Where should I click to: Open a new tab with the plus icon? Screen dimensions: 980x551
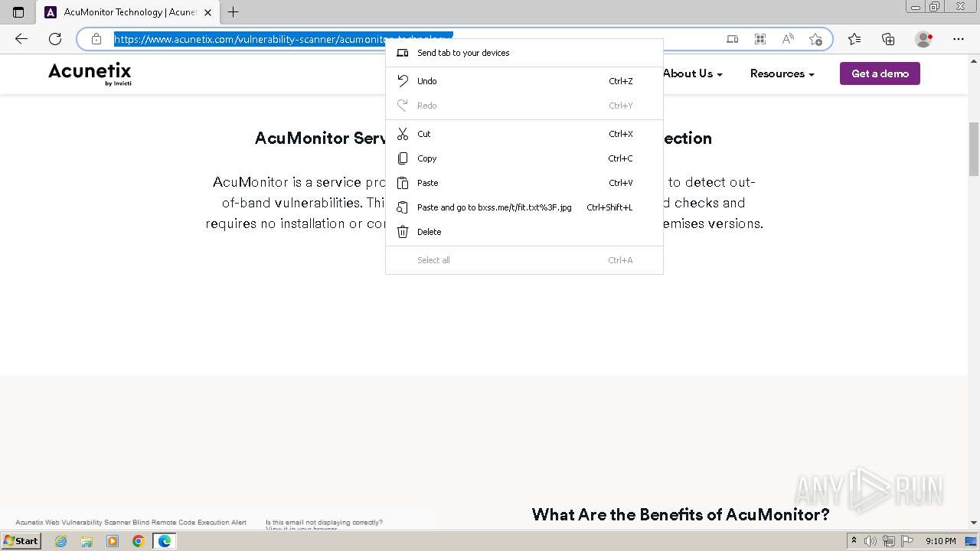coord(234,12)
